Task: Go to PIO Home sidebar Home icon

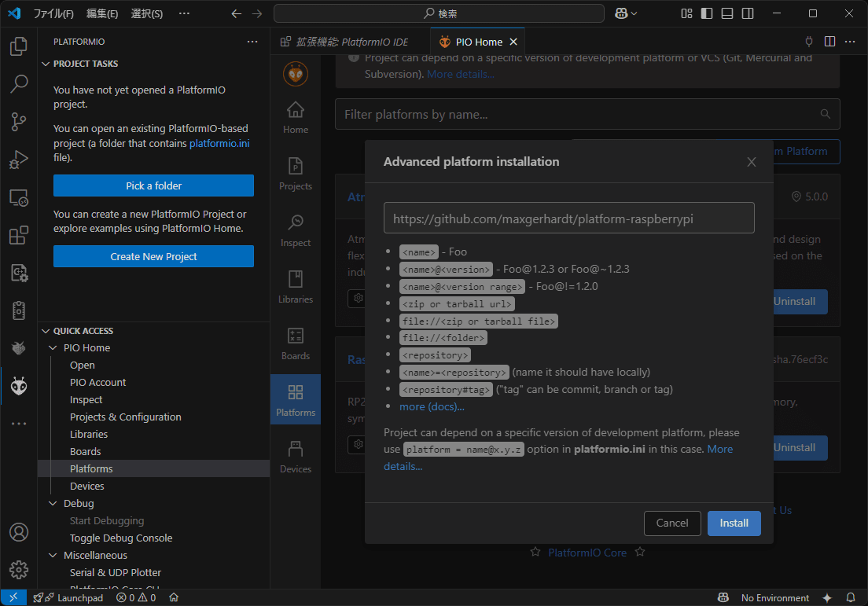Action: pyautogui.click(x=296, y=118)
